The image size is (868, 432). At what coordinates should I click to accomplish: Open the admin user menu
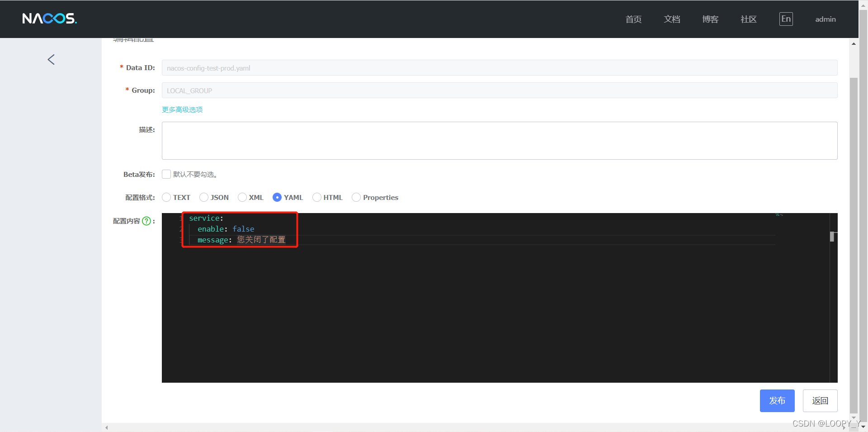pyautogui.click(x=826, y=19)
